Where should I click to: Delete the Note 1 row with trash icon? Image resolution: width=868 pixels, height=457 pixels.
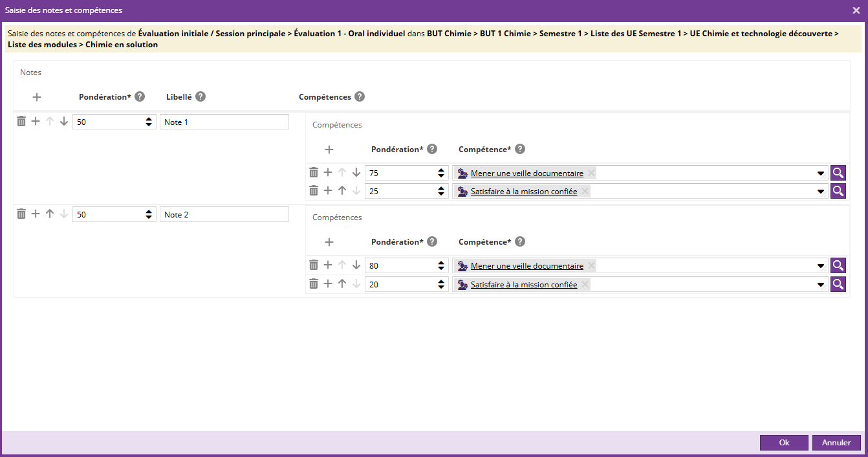point(21,122)
